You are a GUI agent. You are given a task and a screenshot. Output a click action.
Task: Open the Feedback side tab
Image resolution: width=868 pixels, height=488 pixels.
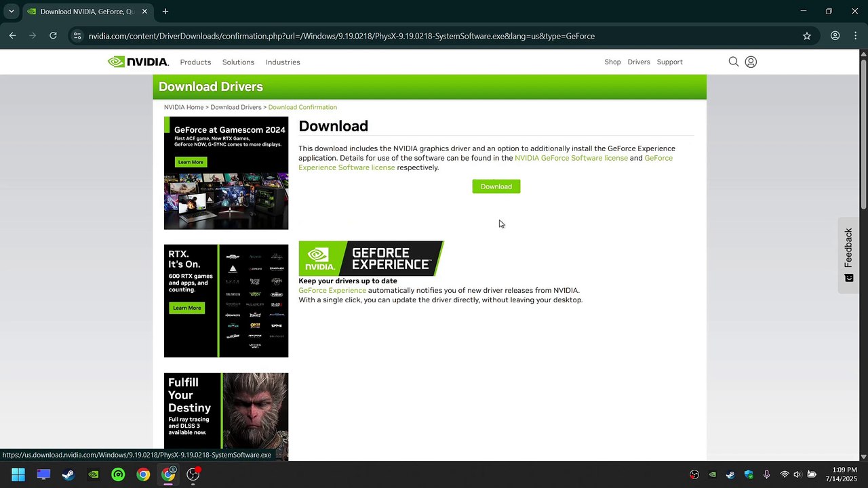pyautogui.click(x=848, y=255)
